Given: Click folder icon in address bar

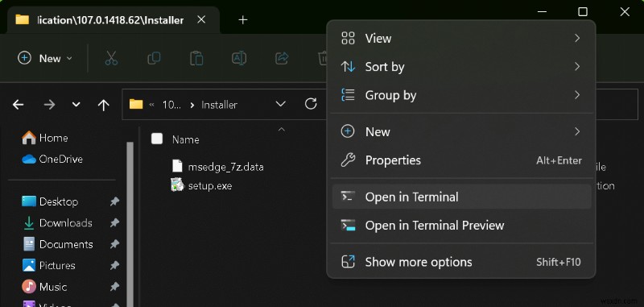Looking at the screenshot, I should pos(136,104).
